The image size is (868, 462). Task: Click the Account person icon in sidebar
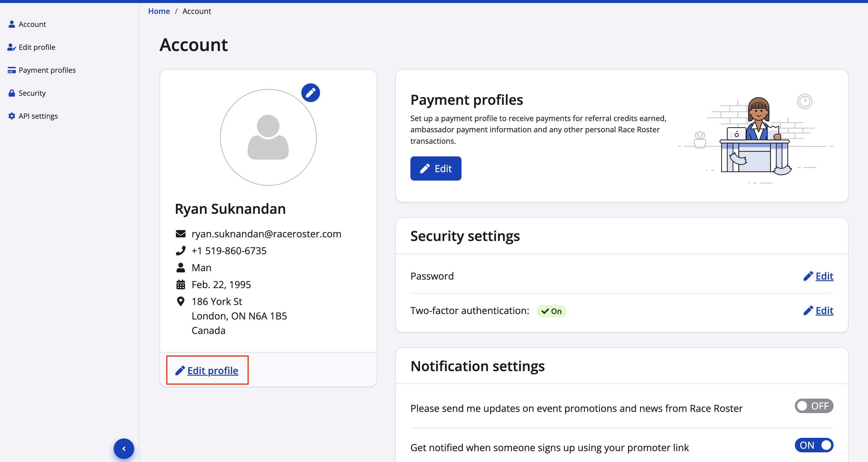(12, 24)
